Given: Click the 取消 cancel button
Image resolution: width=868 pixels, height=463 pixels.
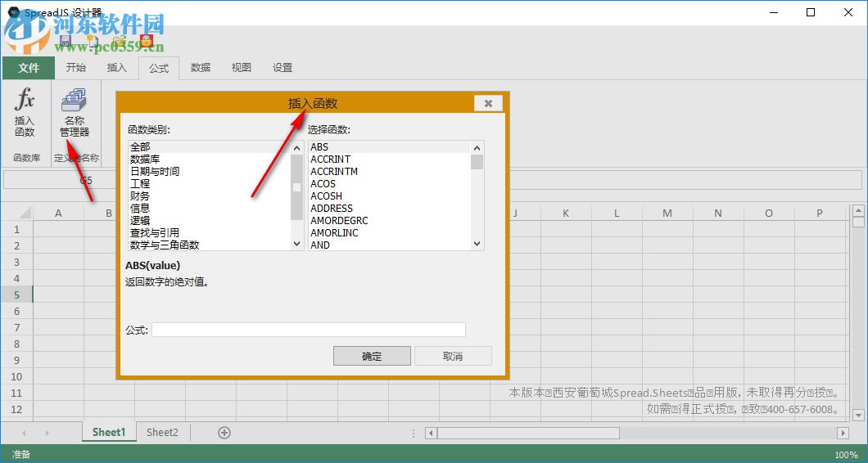Looking at the screenshot, I should (453, 356).
